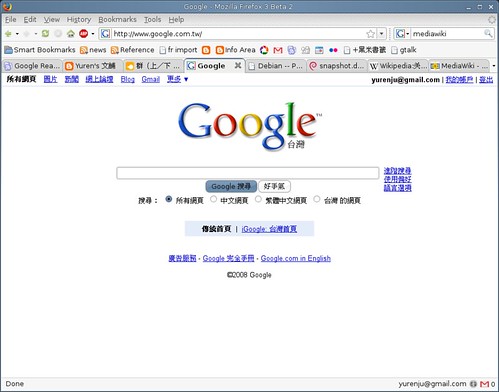This screenshot has width=499, height=392.
Task: Open the iGoogle: 台灣首頁 link
Action: pyautogui.click(x=269, y=229)
